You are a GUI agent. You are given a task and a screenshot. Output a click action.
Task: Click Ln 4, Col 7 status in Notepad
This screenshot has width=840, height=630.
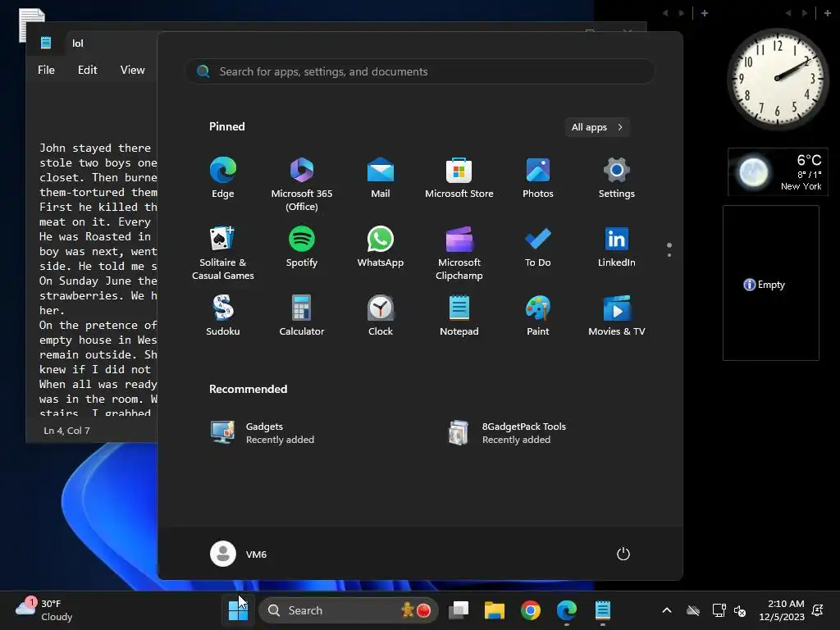click(x=67, y=430)
